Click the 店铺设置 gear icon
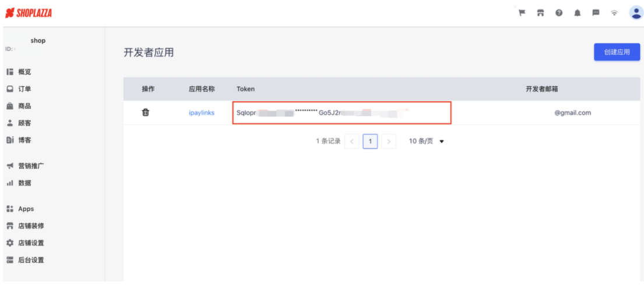The height and width of the screenshot is (285, 644). (x=10, y=242)
